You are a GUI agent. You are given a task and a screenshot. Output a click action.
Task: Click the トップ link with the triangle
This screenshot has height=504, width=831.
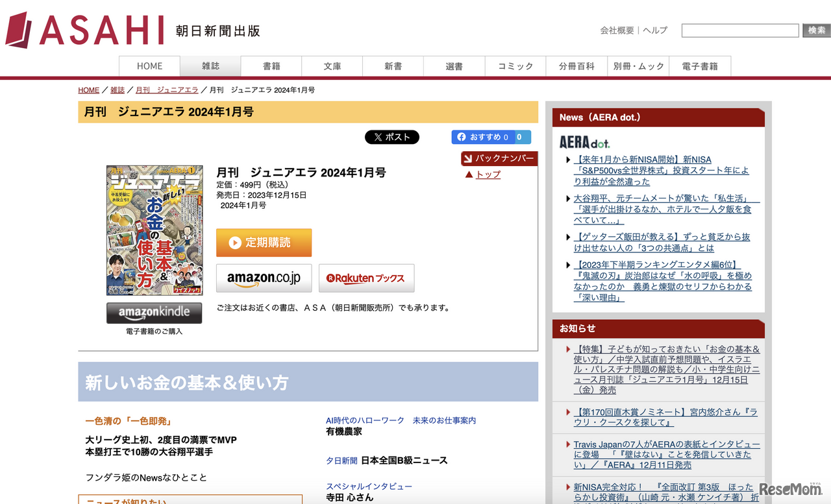[488, 174]
